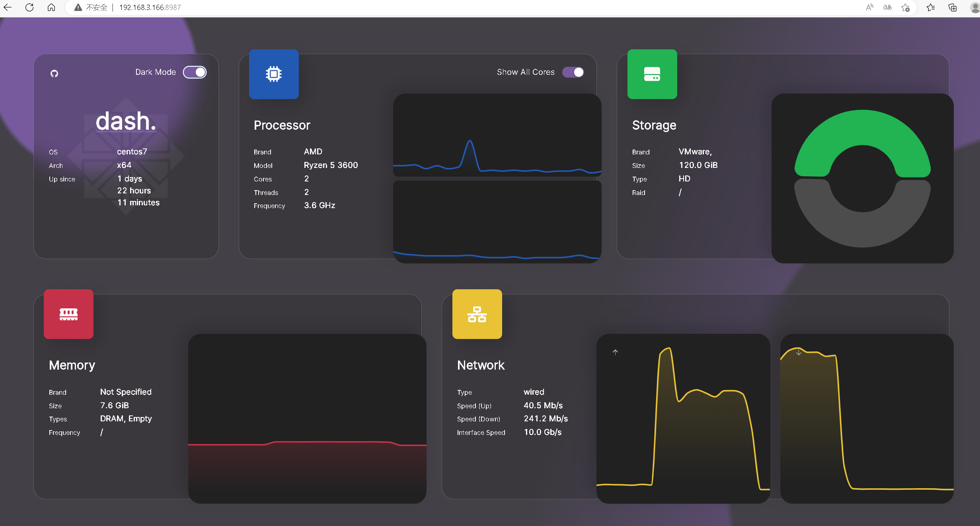Click the red Memory RAM icon
This screenshot has height=526, width=980.
(68, 314)
